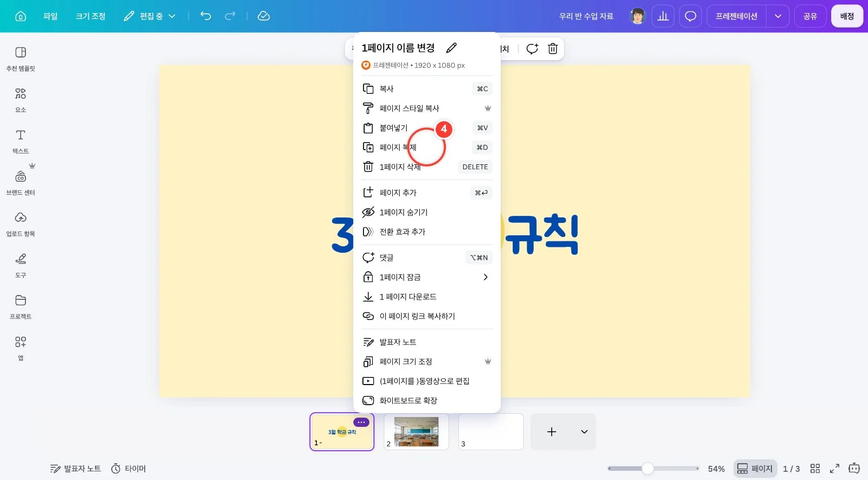Screen dimensions: 868x480
Task: Click the 54% zoom level
Action: coord(716,469)
